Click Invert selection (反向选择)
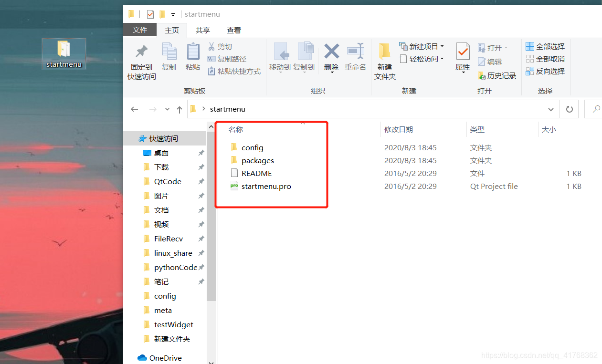This screenshot has width=602, height=364. pos(545,71)
